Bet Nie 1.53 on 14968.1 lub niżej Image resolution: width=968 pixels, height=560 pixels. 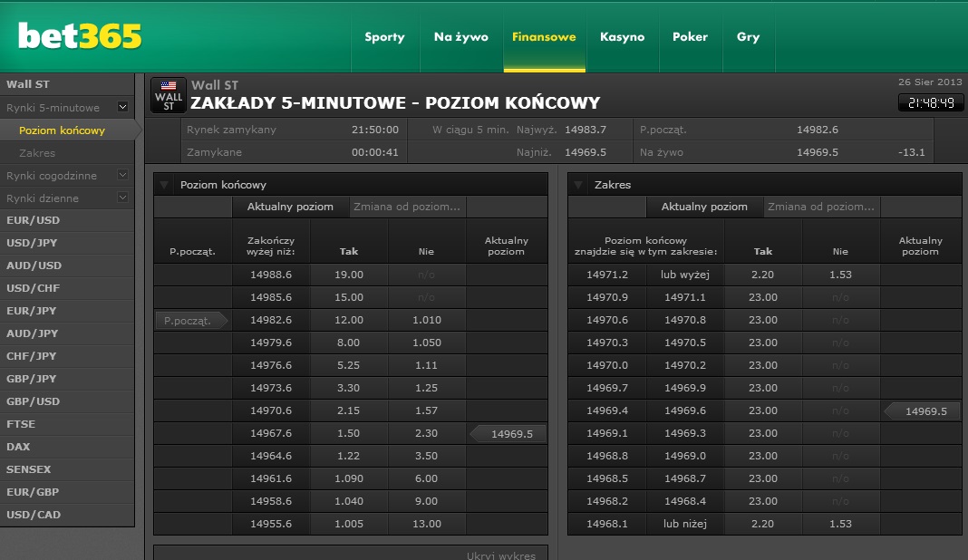(841, 524)
